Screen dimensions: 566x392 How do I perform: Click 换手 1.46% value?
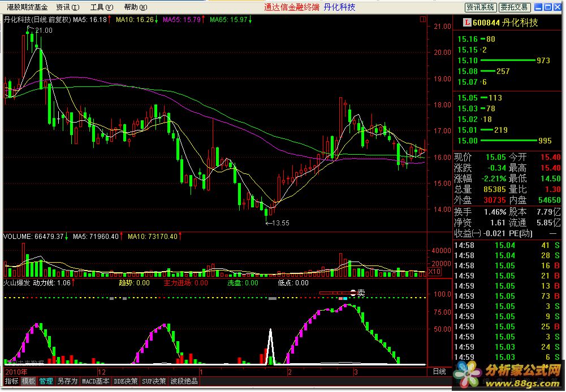tap(495, 212)
